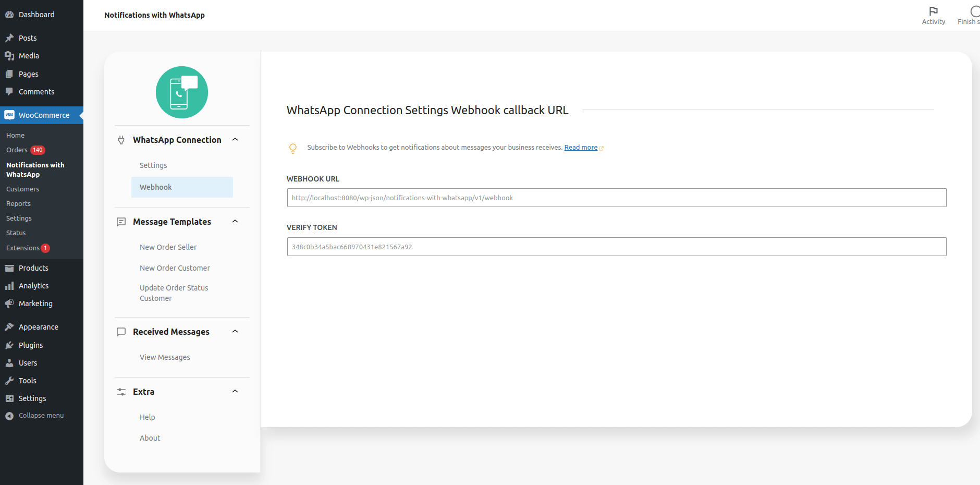The width and height of the screenshot is (980, 485).
Task: Click the Dashboard icon in the admin sidebar
Action: point(9,14)
